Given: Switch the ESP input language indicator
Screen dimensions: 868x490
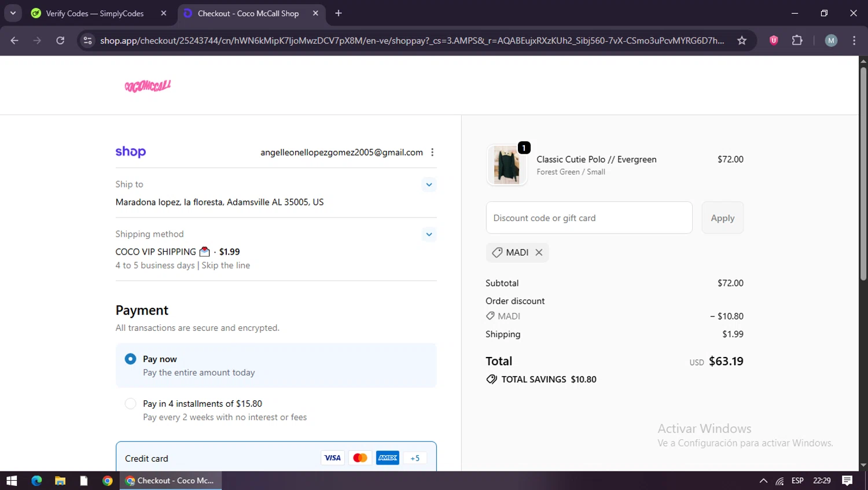Looking at the screenshot, I should [x=797, y=481].
